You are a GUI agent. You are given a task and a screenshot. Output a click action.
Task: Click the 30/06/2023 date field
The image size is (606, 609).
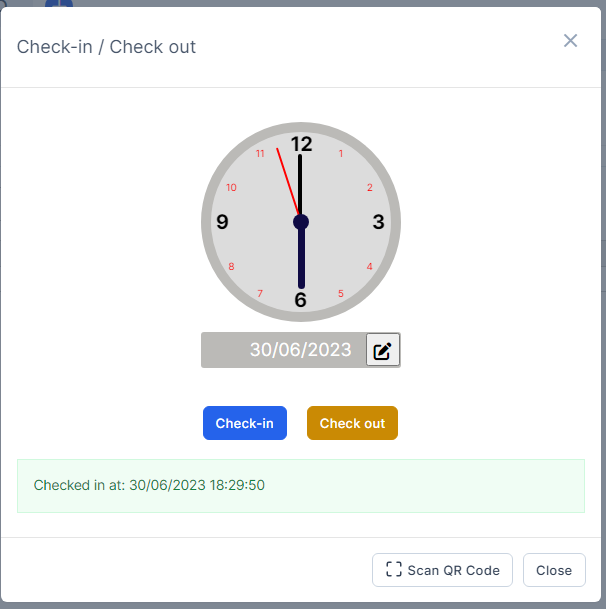point(300,350)
